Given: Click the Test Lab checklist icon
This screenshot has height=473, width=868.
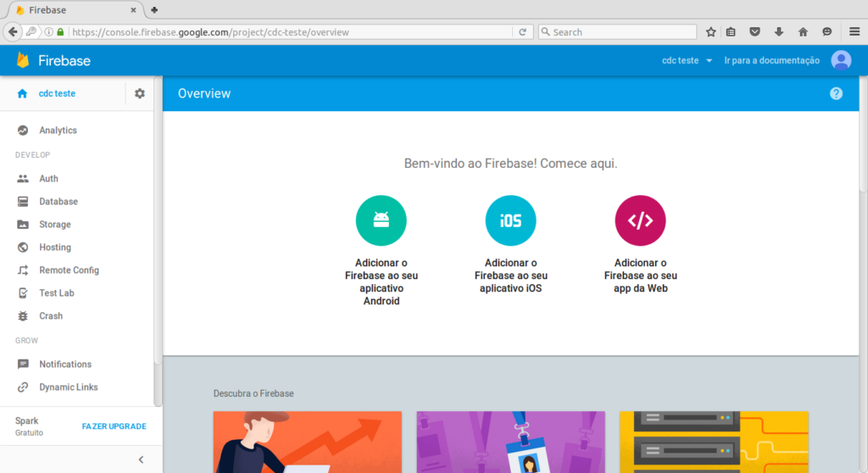Looking at the screenshot, I should (23, 293).
